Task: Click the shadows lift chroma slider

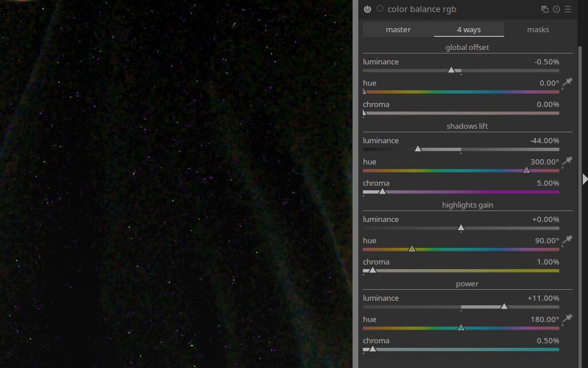Action: [x=461, y=191]
